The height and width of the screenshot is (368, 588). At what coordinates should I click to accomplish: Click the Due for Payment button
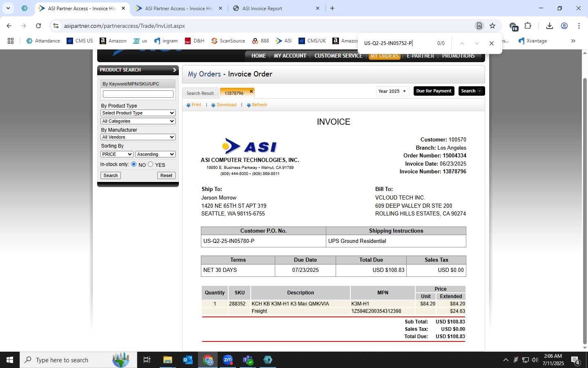click(x=434, y=91)
